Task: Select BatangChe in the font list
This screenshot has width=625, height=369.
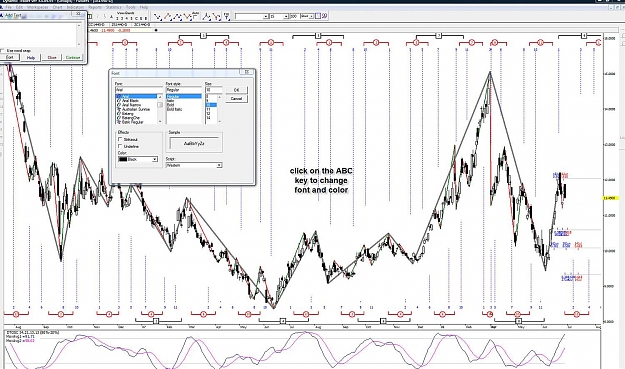Action: (x=131, y=118)
